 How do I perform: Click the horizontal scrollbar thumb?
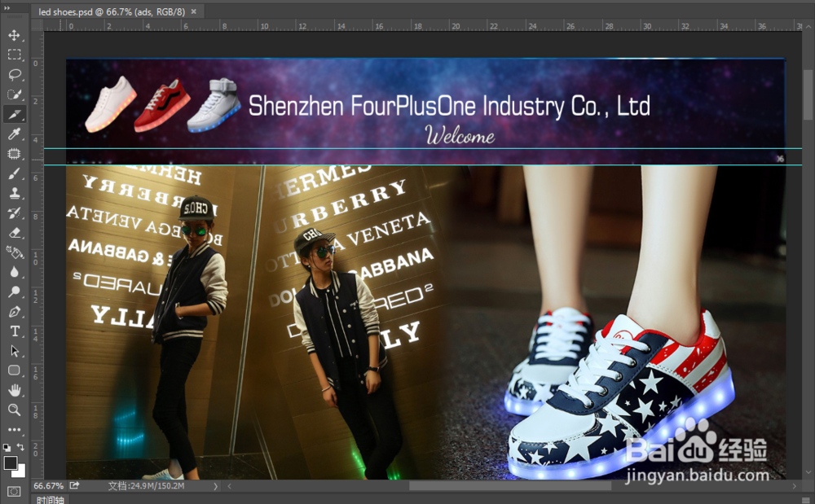[x=510, y=486]
